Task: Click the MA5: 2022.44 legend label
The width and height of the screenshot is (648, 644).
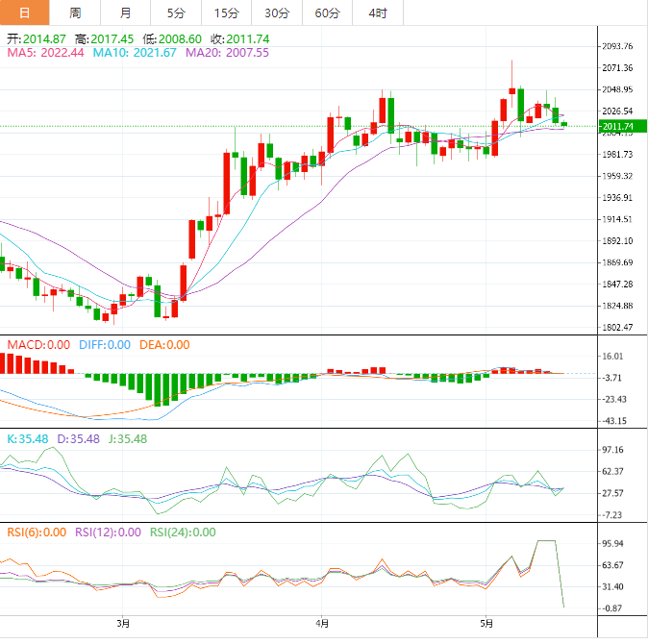Action: [45, 53]
